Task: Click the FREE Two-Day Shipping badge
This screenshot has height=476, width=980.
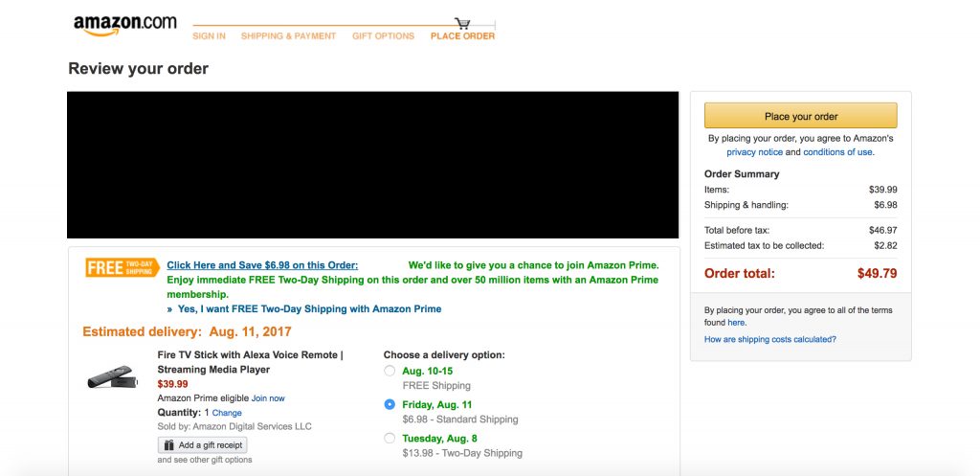Action: coord(121,267)
